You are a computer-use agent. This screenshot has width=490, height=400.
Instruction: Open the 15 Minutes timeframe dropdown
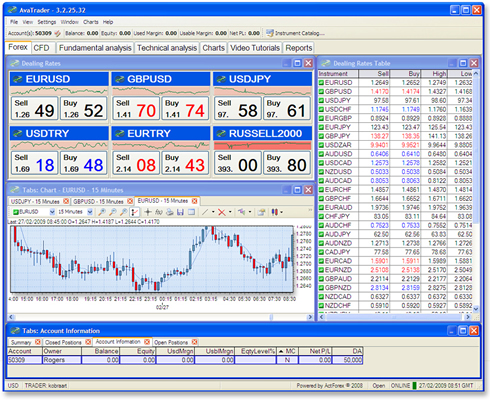(x=90, y=212)
